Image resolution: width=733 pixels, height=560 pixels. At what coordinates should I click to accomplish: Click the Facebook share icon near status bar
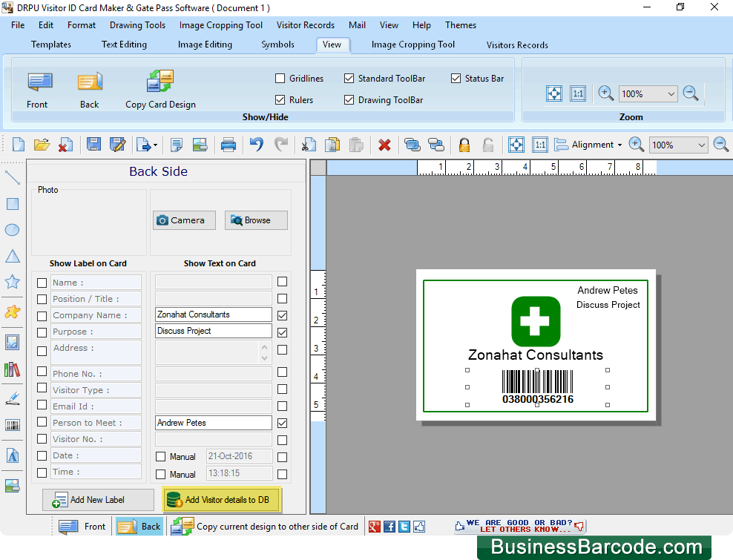click(389, 526)
